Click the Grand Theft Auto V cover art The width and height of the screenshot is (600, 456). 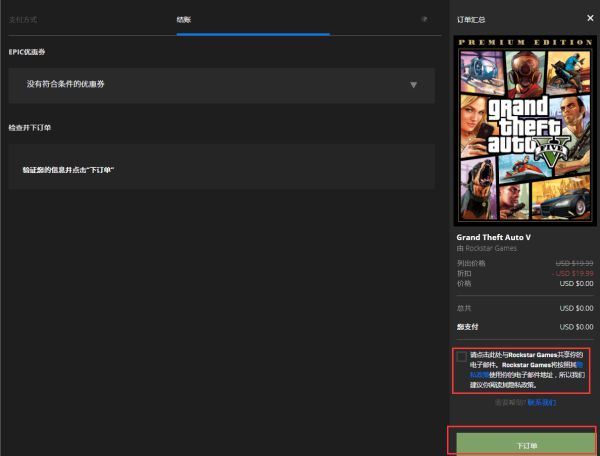(525, 131)
